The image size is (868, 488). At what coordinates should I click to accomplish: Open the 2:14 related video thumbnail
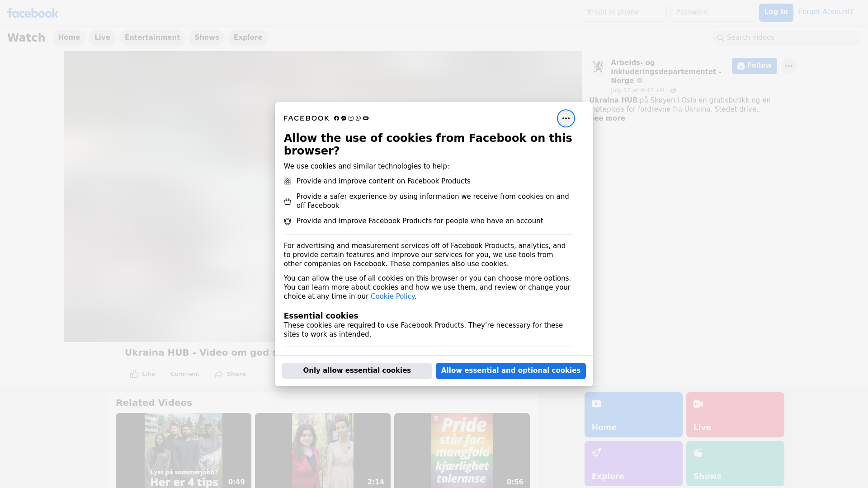tap(323, 450)
